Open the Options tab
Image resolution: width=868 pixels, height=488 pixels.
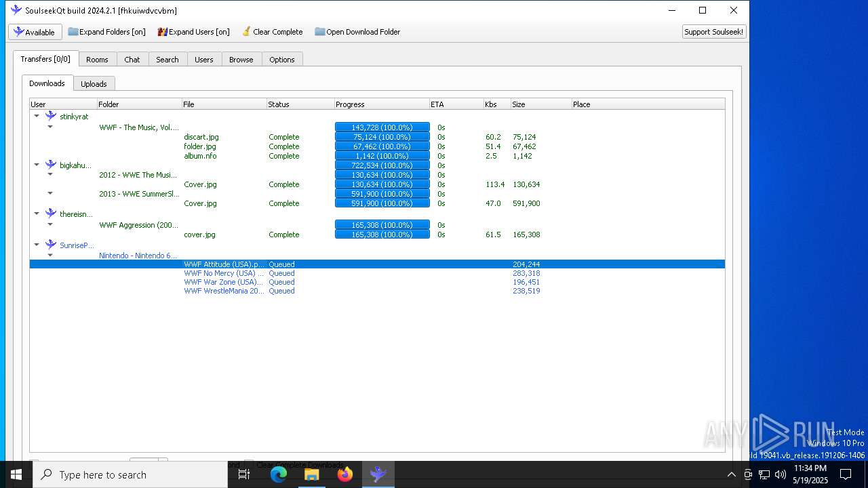(x=282, y=60)
